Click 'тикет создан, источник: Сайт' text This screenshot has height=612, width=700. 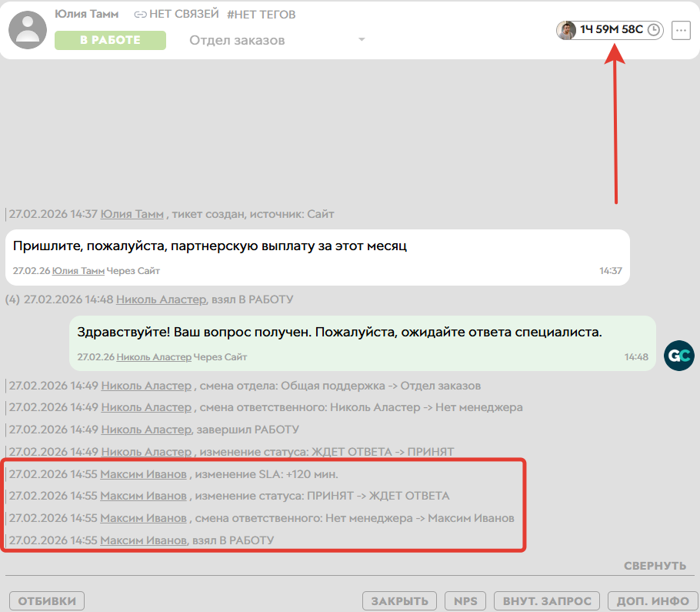[x=253, y=214]
